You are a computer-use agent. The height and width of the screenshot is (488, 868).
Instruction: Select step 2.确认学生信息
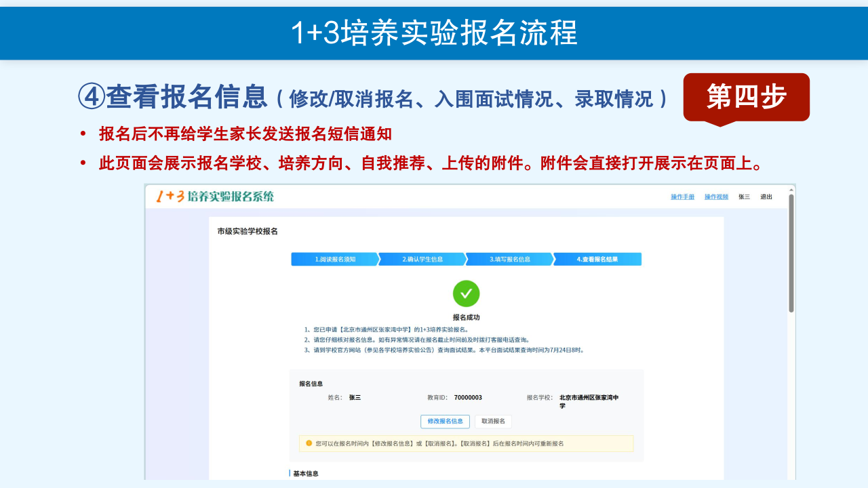[x=422, y=259]
